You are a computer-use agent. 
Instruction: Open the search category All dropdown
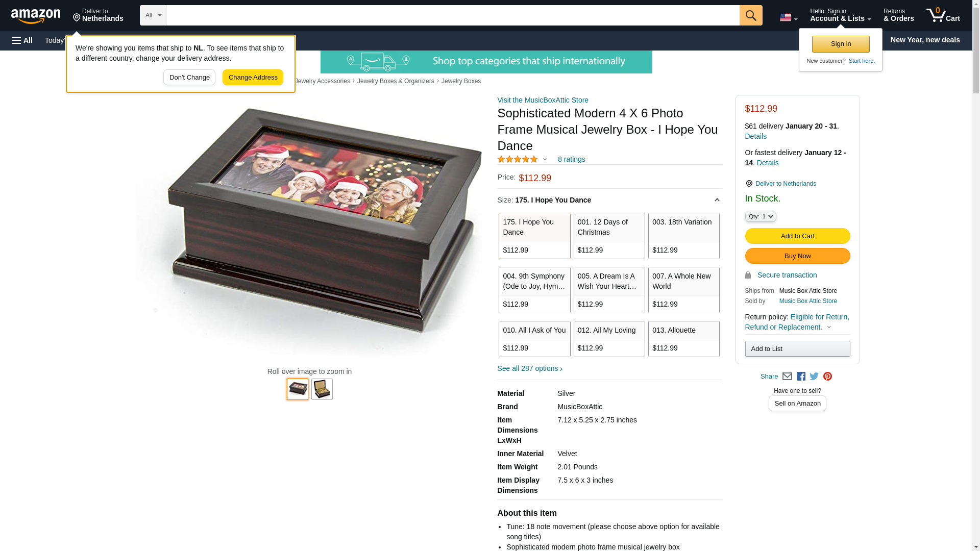pos(153,15)
